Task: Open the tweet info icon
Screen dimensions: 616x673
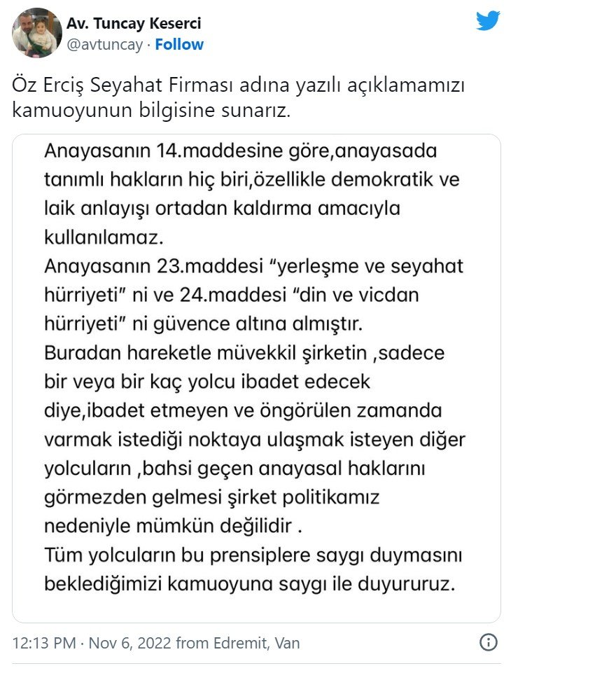Action: (x=489, y=642)
